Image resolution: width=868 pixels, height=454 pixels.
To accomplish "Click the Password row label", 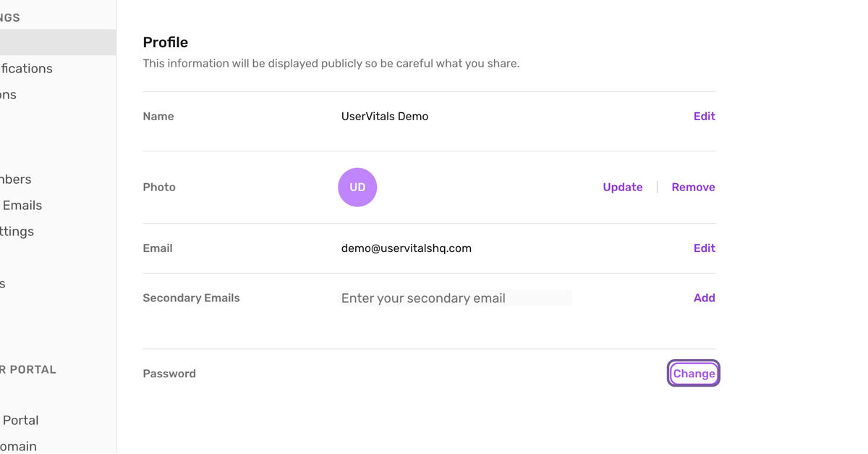I will click(x=169, y=374).
